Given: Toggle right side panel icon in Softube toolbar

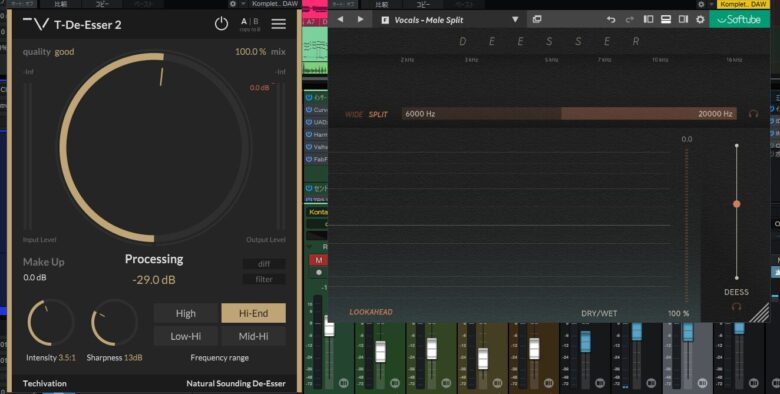Looking at the screenshot, I should (683, 19).
